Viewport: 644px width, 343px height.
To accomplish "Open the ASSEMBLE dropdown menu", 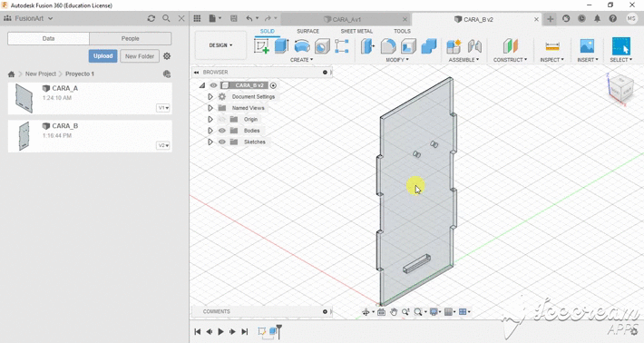I will tap(463, 60).
